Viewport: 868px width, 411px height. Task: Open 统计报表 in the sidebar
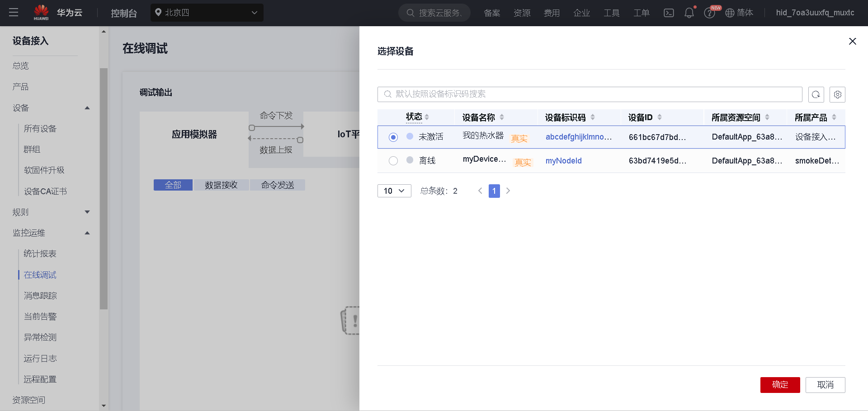coord(40,254)
